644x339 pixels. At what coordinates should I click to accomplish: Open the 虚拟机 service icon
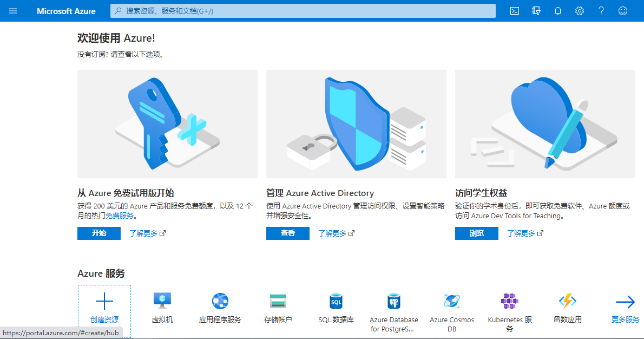click(162, 301)
